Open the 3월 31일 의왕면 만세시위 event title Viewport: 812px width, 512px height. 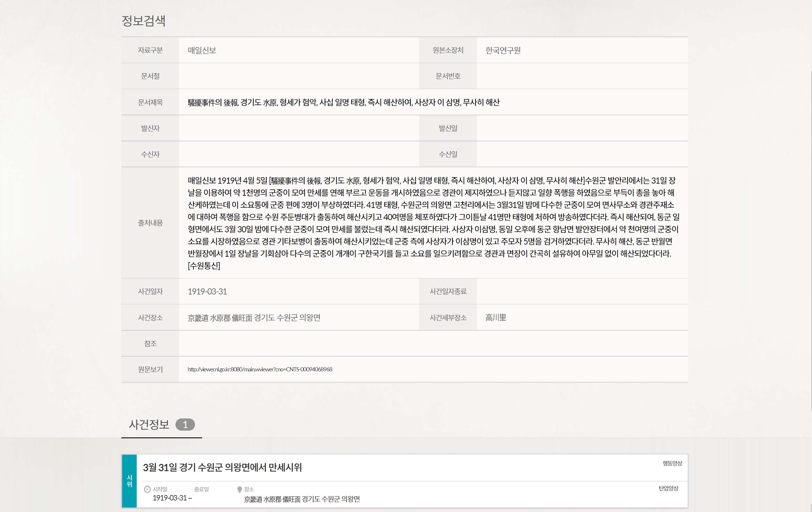(x=222, y=467)
